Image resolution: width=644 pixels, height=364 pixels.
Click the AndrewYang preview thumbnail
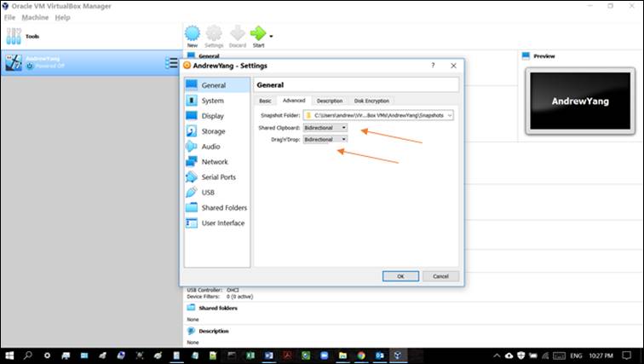(x=580, y=101)
